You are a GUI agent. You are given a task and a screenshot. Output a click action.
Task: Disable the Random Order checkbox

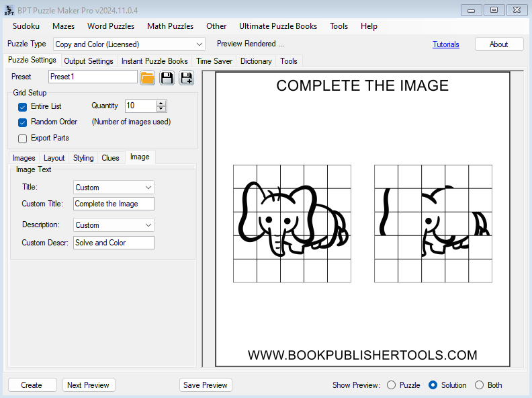23,122
